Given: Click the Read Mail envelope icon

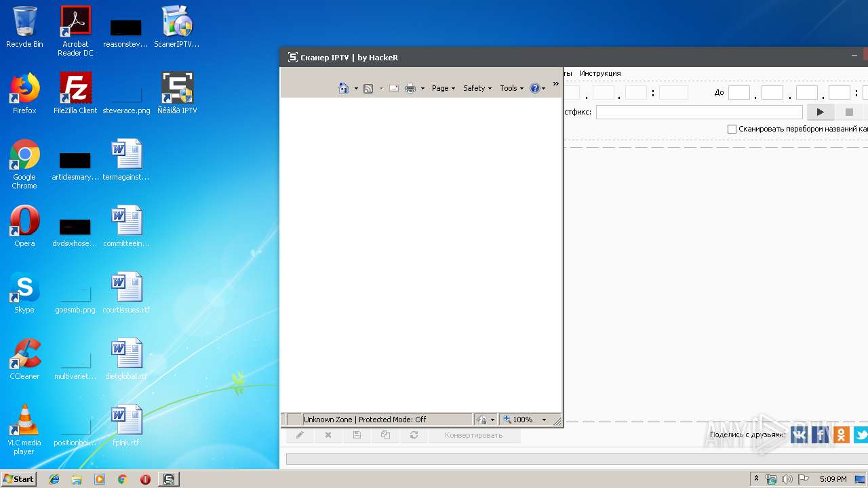Looking at the screenshot, I should (393, 88).
